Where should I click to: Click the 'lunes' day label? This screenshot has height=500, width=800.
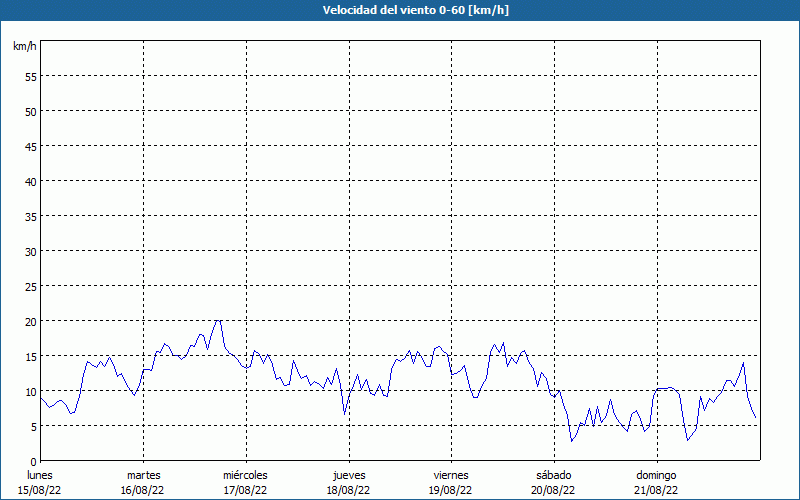click(40, 475)
